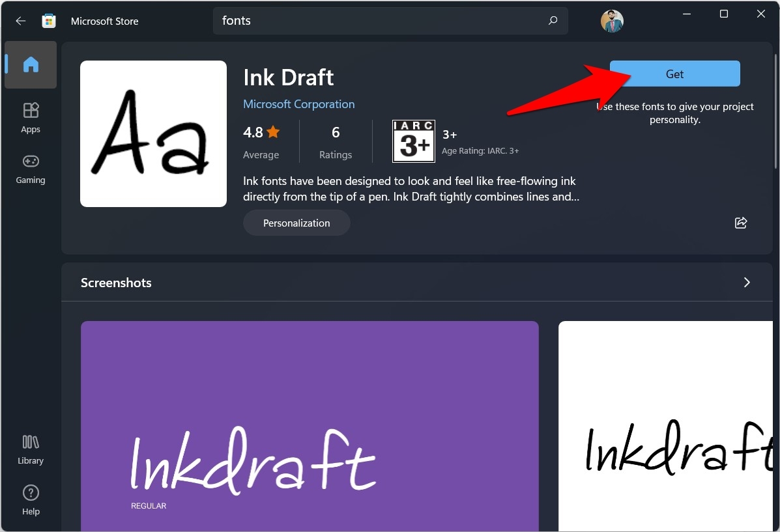The width and height of the screenshot is (780, 532).
Task: Click the Get button
Action: click(x=674, y=74)
